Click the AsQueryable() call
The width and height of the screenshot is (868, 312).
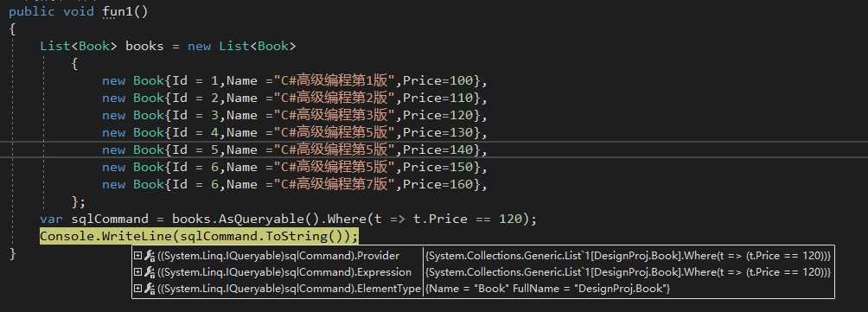(x=270, y=219)
